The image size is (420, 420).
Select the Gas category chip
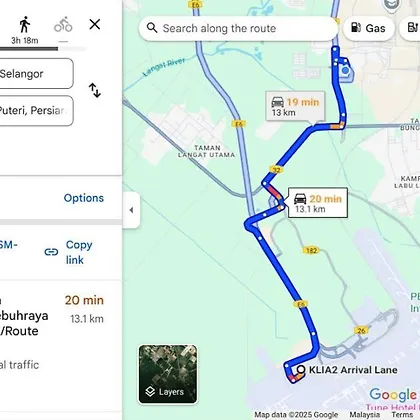point(369,28)
